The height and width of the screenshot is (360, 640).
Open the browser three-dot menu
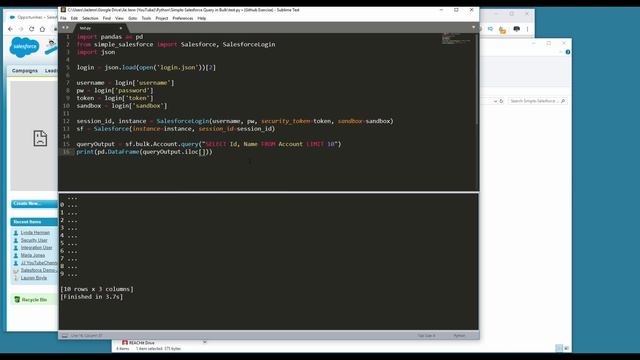(x=528, y=29)
